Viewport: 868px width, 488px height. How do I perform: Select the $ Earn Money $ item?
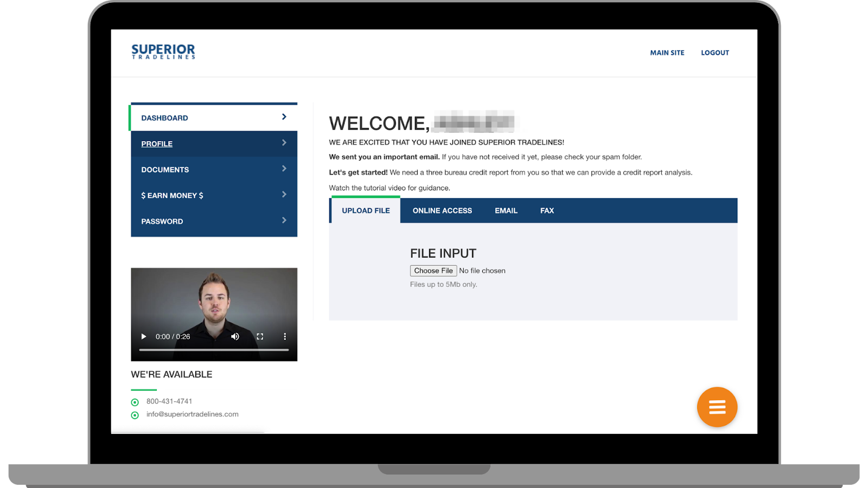214,195
